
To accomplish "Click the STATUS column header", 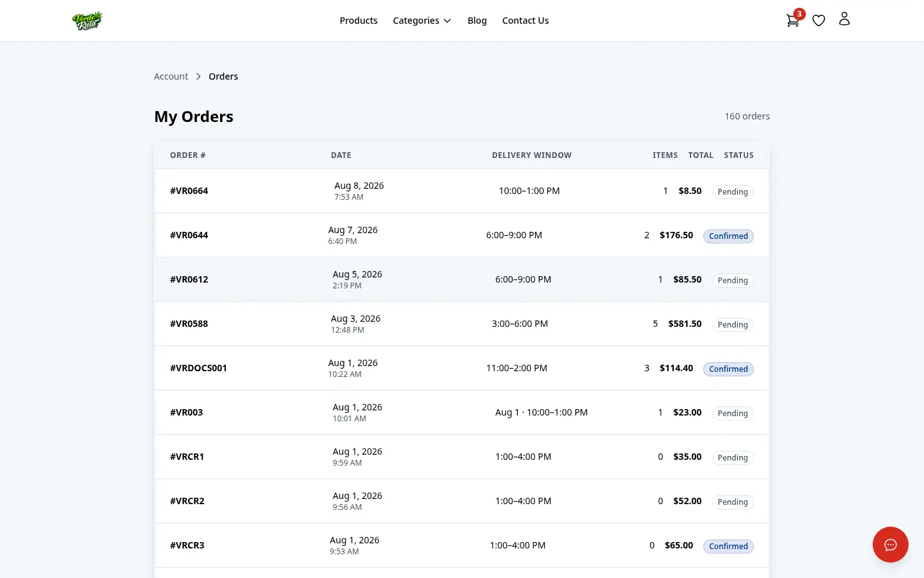I will (739, 155).
